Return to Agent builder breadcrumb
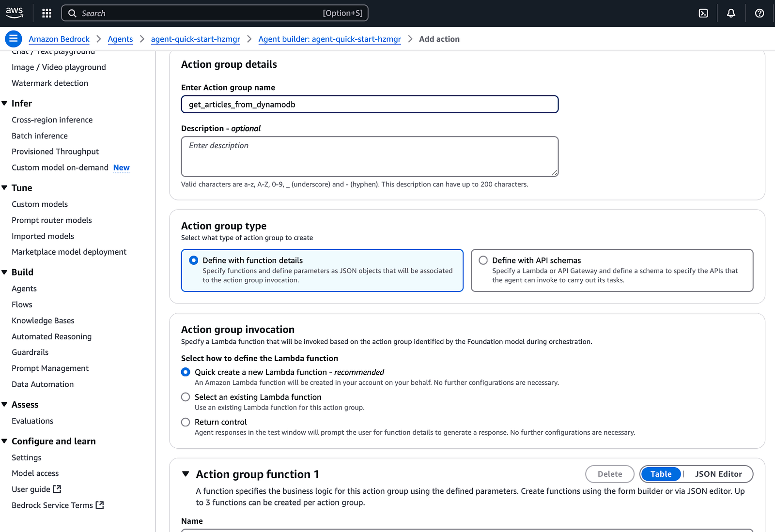This screenshot has width=775, height=532. (x=330, y=39)
